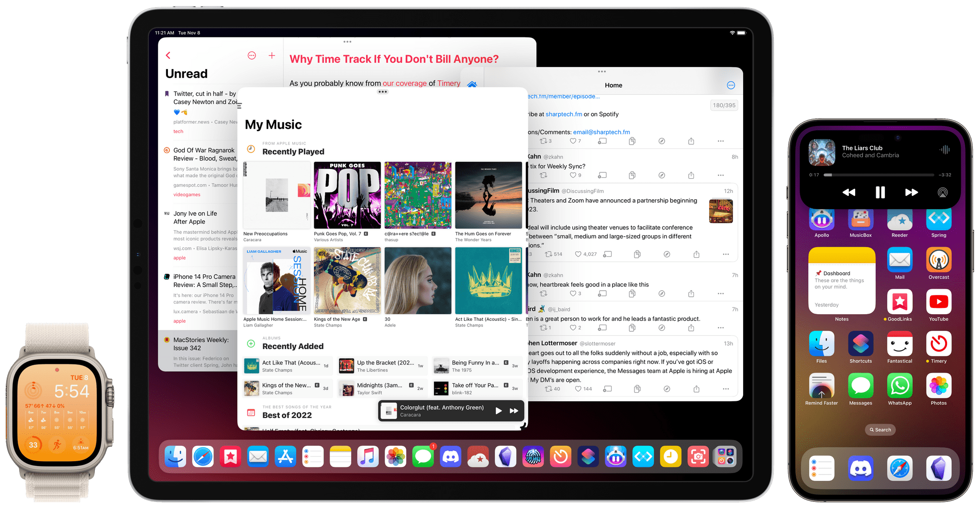Open the red screenshot app in iPad dock

coord(698,456)
